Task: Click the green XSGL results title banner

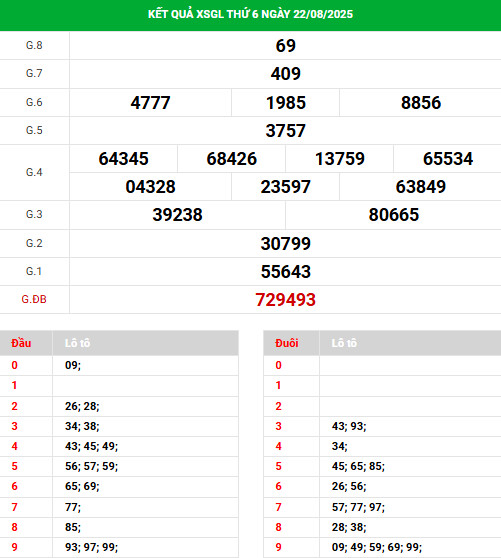Action: coord(250,15)
